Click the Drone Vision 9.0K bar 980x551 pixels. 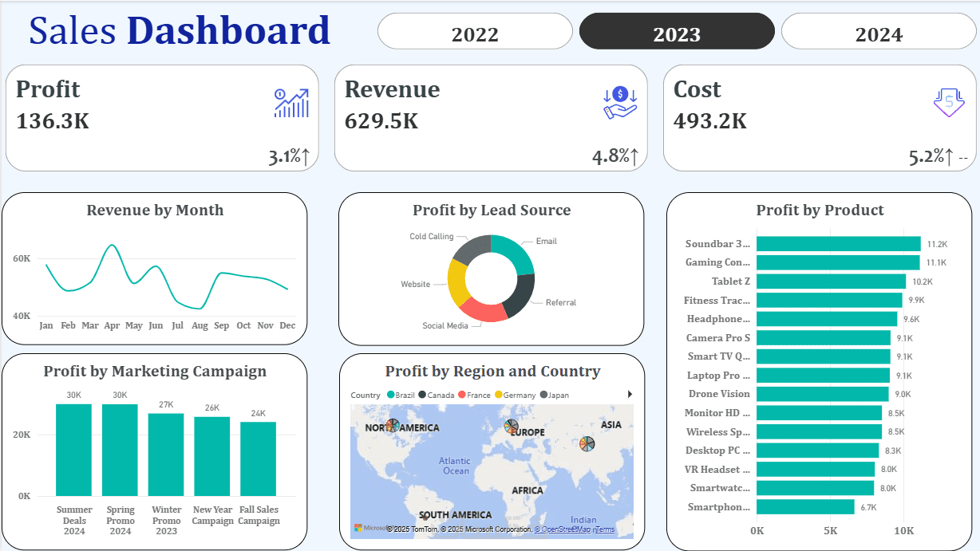(823, 394)
